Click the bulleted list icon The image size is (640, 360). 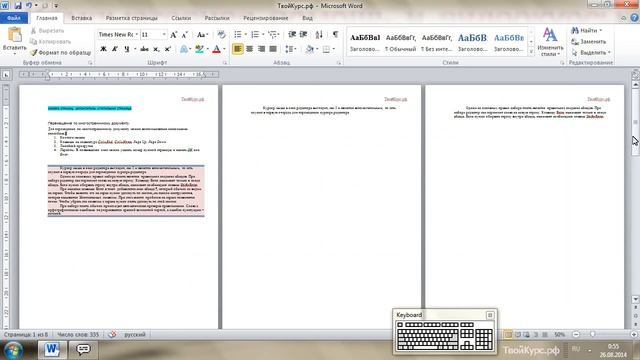(x=238, y=35)
